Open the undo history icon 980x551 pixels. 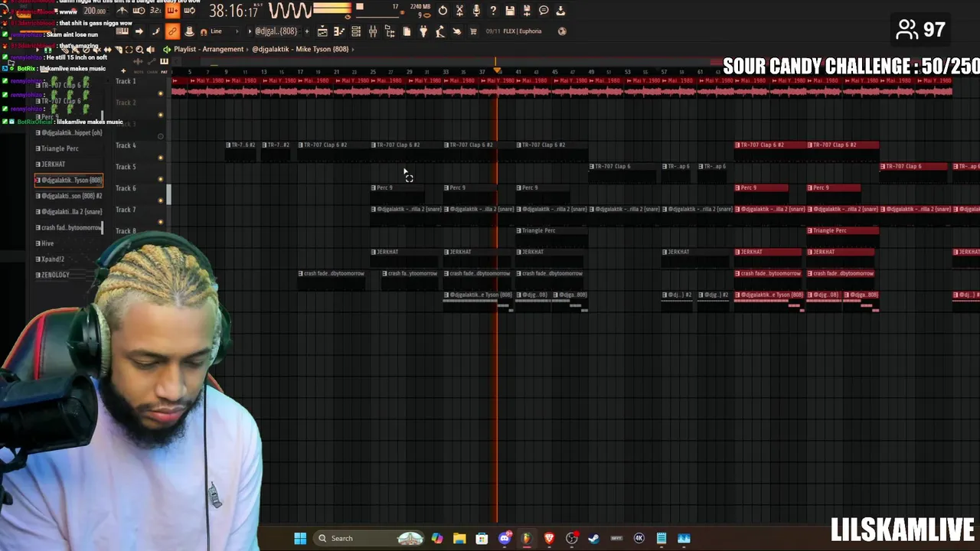click(x=443, y=11)
